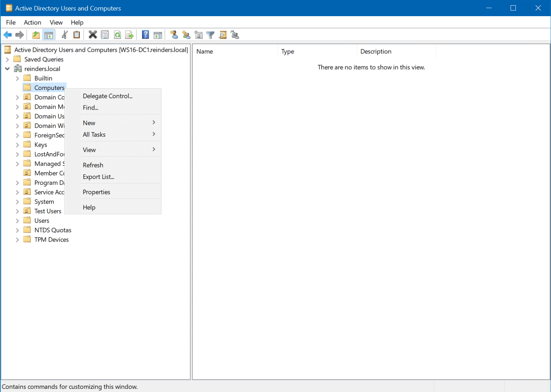
Task: Click the Delete X icon
Action: click(92, 35)
